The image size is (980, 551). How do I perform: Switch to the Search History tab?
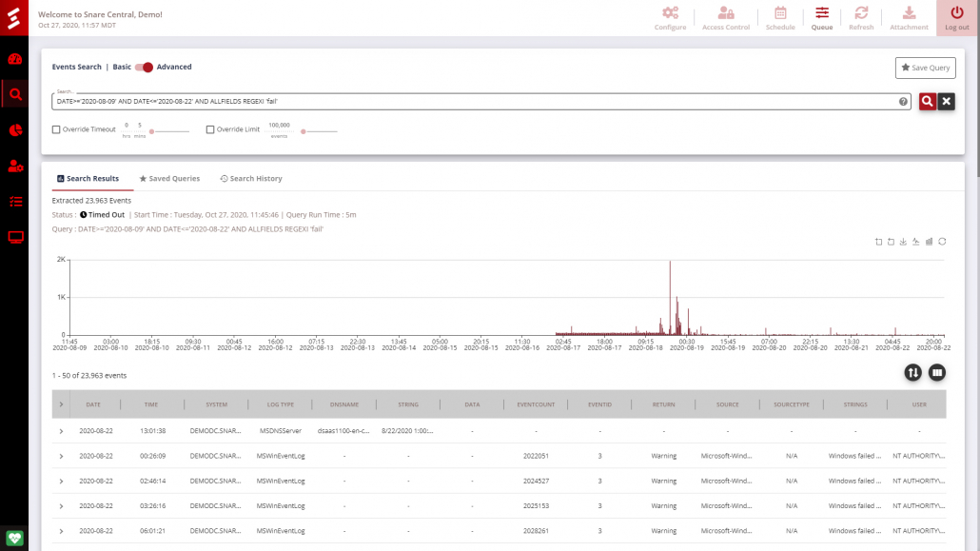point(251,179)
